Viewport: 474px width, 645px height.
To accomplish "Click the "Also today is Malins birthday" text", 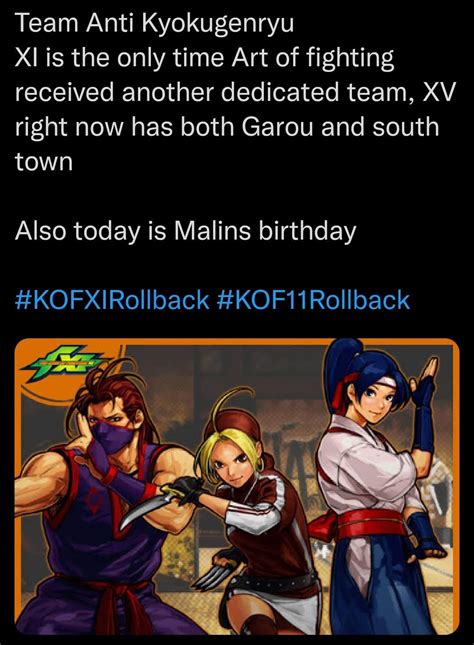I will (186, 230).
